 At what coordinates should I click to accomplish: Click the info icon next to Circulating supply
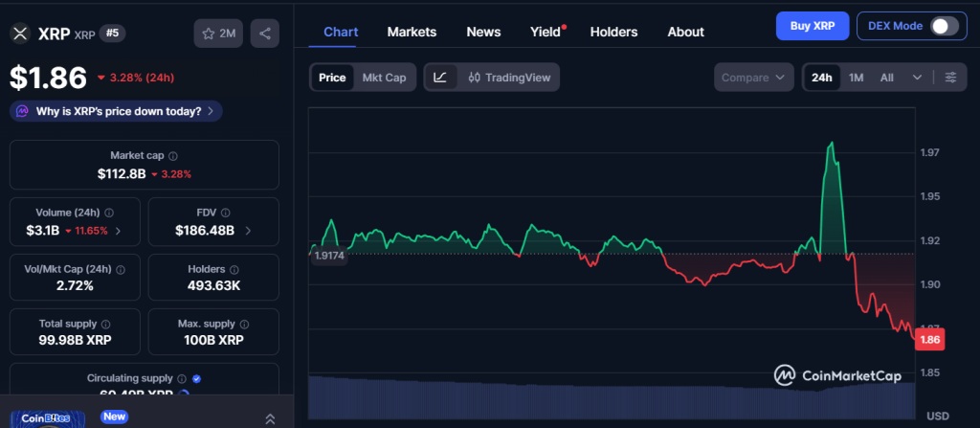tap(182, 378)
